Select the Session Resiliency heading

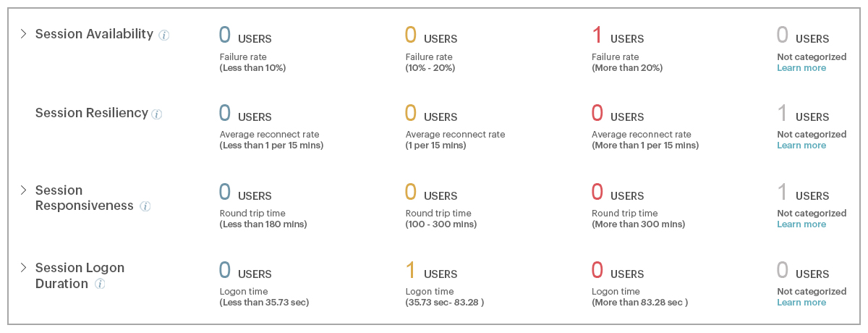[92, 113]
